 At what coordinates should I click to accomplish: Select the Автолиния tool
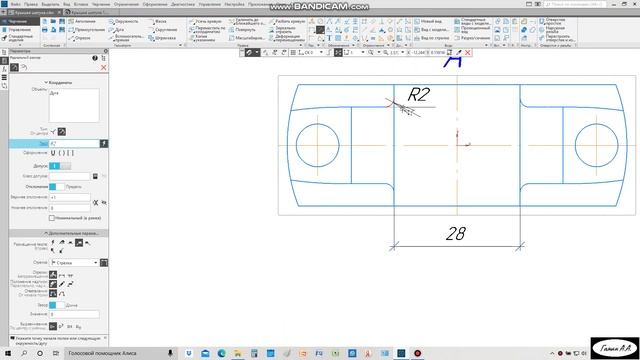pos(82,21)
